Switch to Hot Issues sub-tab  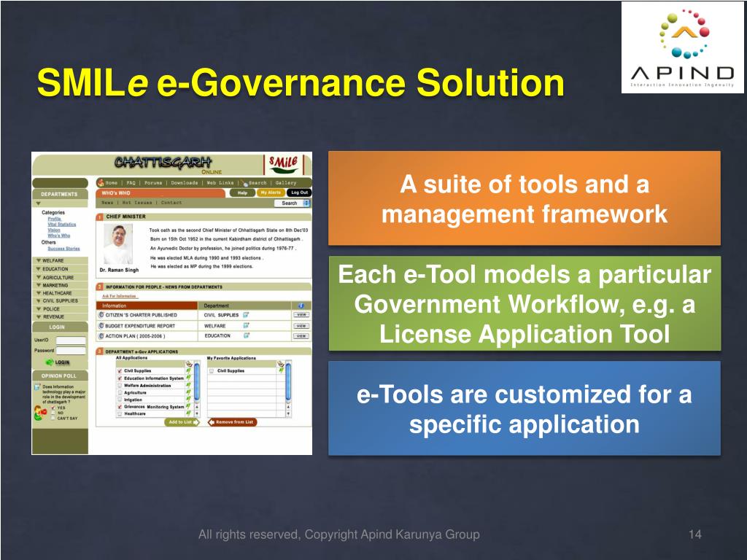[x=137, y=203]
